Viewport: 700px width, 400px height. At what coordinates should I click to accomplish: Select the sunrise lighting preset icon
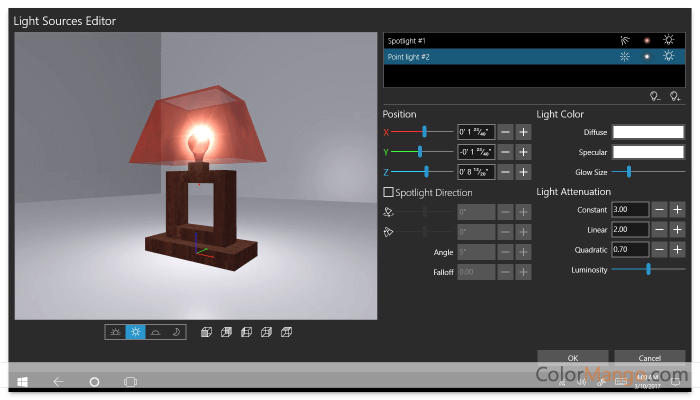116,332
